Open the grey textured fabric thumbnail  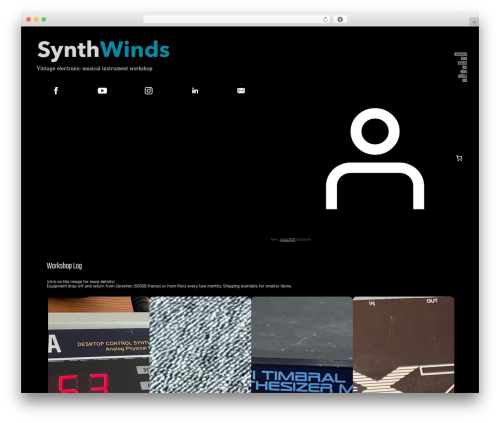click(x=200, y=345)
